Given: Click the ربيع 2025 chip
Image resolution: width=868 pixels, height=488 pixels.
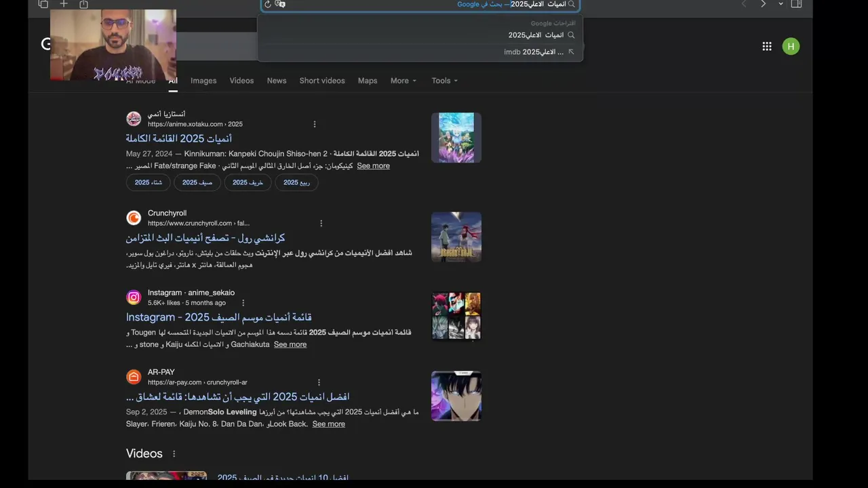Looking at the screenshot, I should (x=296, y=182).
